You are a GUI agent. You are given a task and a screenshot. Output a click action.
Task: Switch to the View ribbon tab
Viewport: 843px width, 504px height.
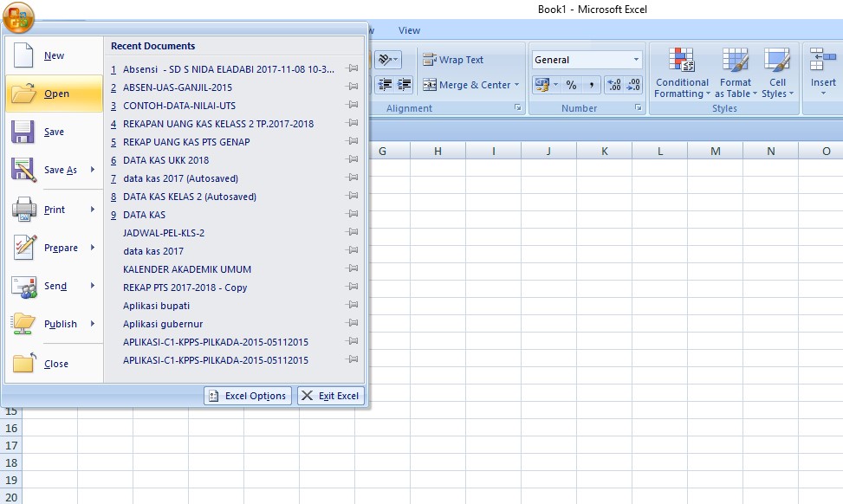(x=409, y=30)
